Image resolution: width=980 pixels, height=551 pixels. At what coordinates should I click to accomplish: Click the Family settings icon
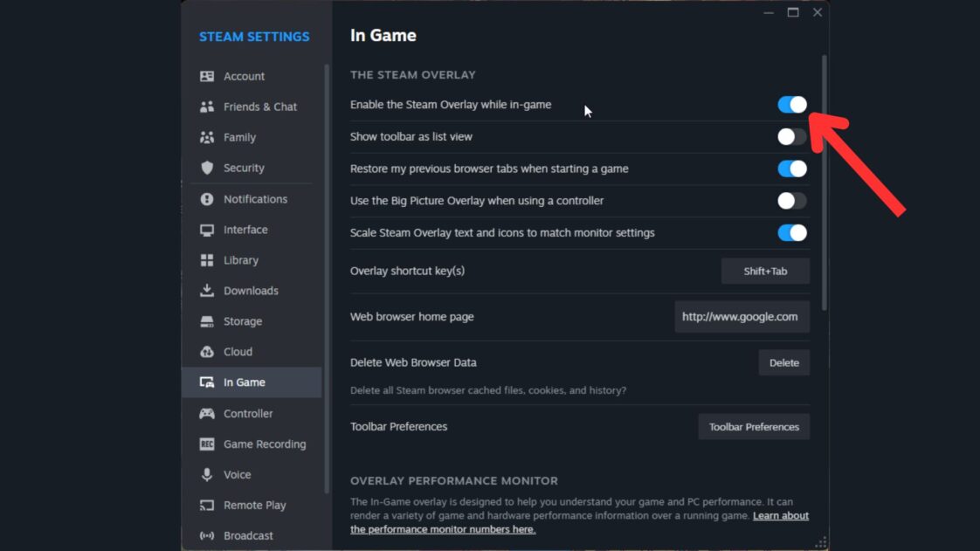tap(206, 137)
